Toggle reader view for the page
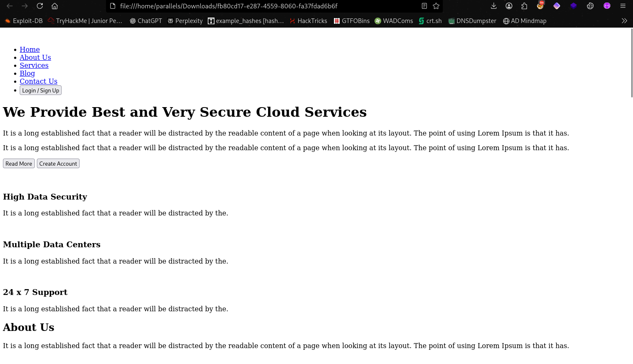Viewport: 633px width, 364px height. tap(424, 6)
